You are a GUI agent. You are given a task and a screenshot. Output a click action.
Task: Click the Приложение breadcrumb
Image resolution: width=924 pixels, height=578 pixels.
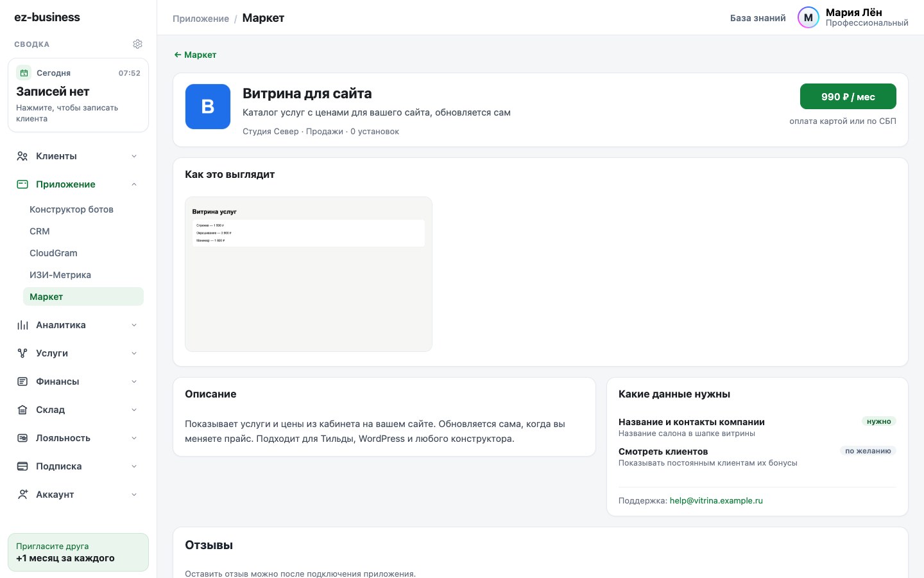point(201,19)
